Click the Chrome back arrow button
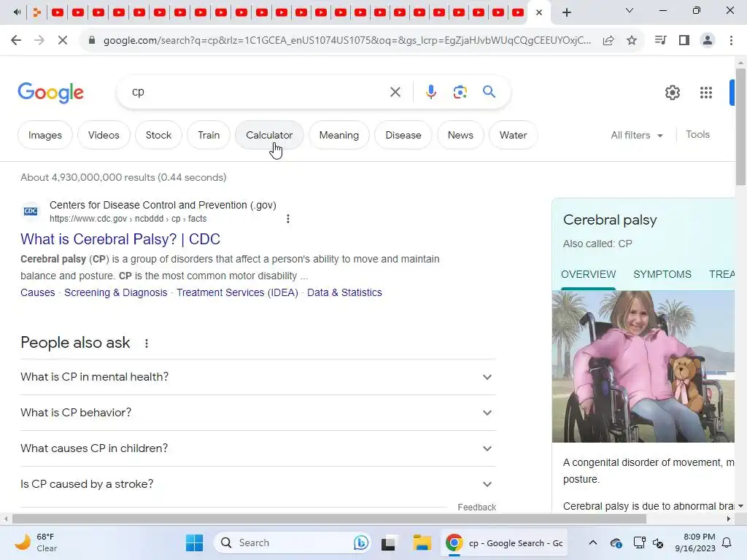This screenshot has height=560, width=747. (16, 41)
